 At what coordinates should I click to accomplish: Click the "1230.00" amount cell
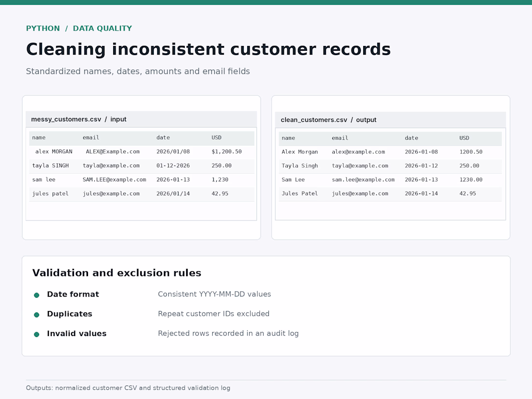[471, 179]
